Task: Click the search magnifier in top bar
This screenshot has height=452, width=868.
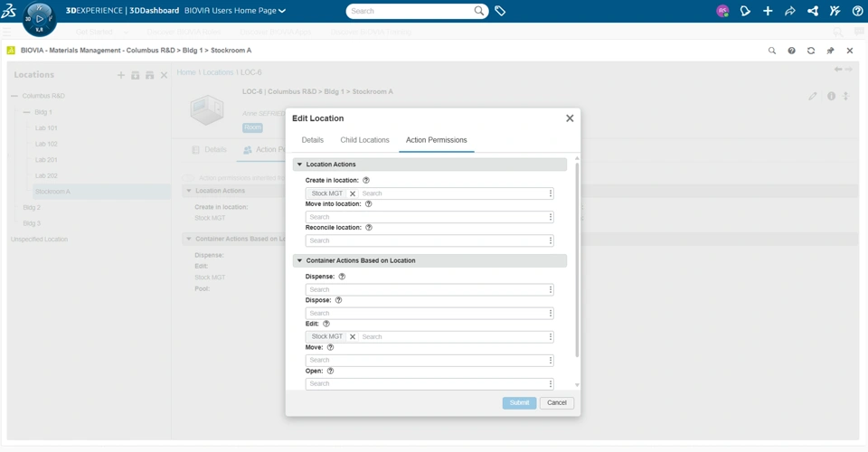Action: click(479, 11)
